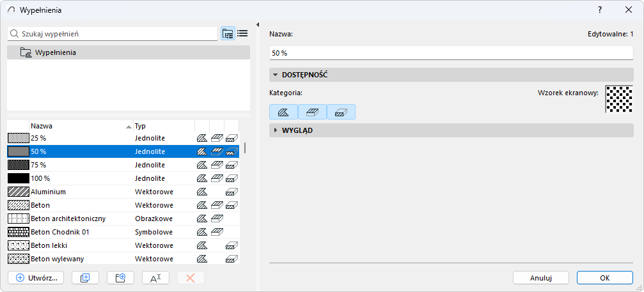The height and width of the screenshot is (292, 644).
Task: Select the 25 % fill row
Action: pyautogui.click(x=123, y=138)
